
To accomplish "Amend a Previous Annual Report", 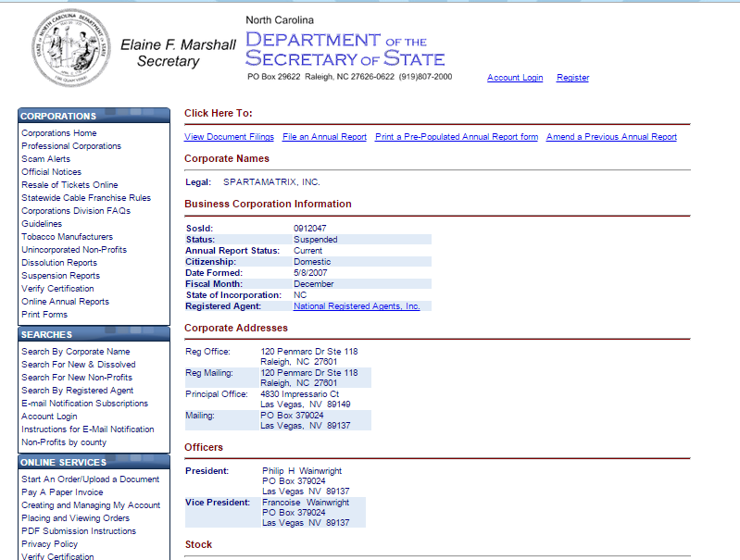I will pyautogui.click(x=611, y=137).
